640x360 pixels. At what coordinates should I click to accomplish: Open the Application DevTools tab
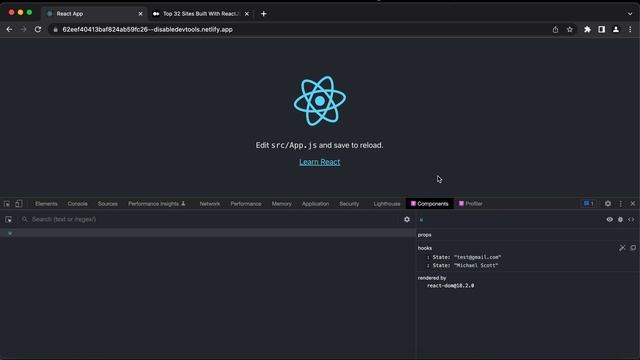(316, 204)
